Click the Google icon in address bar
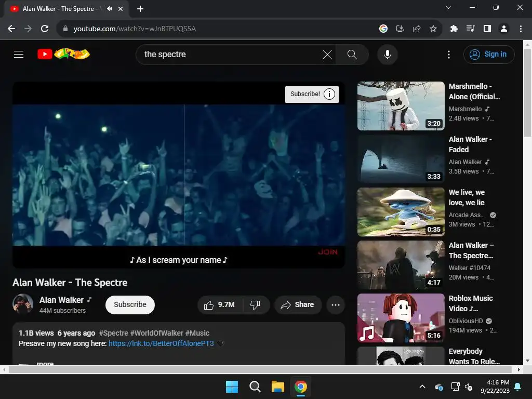532x399 pixels. click(383, 29)
